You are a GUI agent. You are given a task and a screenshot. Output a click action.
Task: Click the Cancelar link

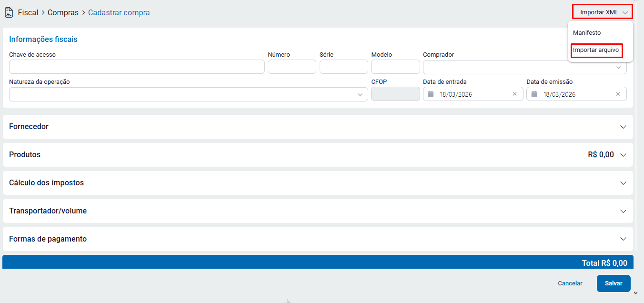[x=570, y=283]
